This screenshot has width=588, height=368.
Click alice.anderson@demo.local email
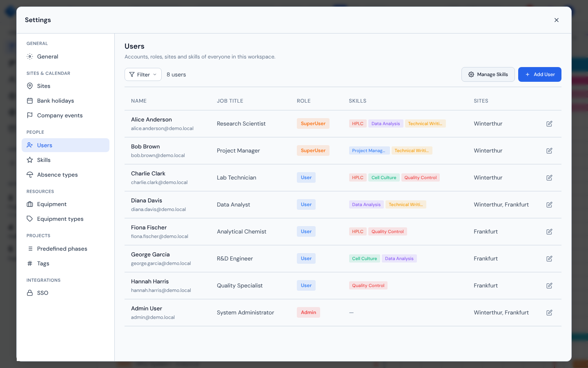pyautogui.click(x=162, y=128)
